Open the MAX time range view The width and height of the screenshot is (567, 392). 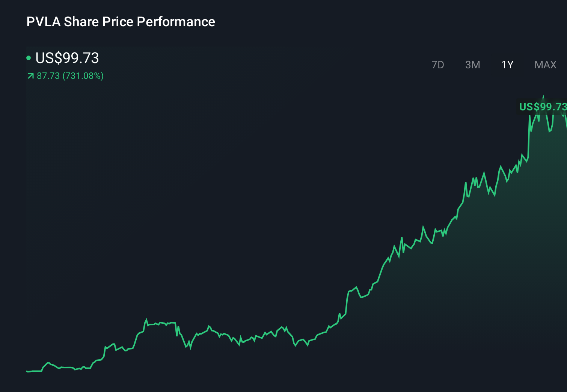tap(545, 65)
